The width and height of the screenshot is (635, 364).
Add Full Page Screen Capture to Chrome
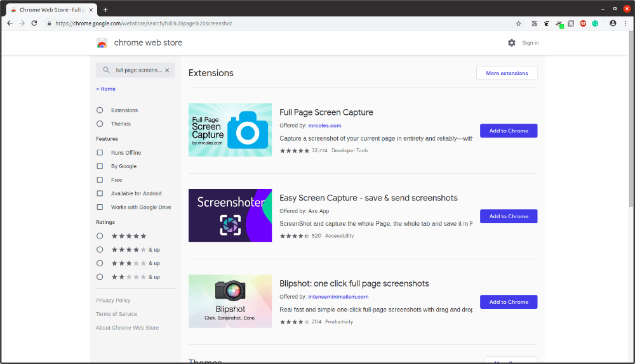pos(509,131)
